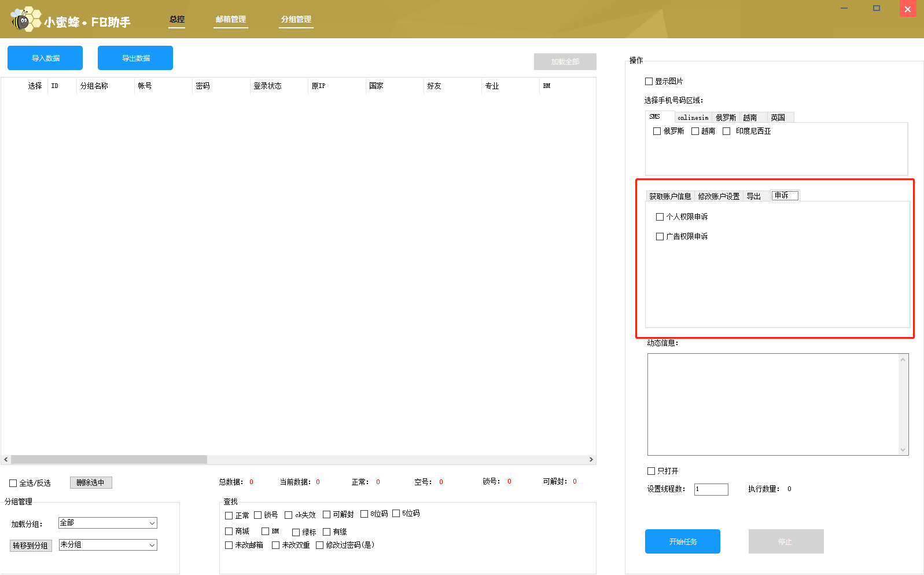
Task: Open the 获取账户信息 tab
Action: click(x=670, y=196)
